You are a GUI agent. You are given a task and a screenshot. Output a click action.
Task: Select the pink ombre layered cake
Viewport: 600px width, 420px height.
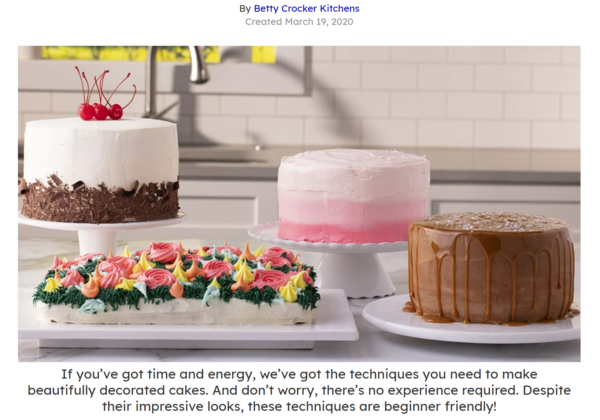[x=354, y=196]
